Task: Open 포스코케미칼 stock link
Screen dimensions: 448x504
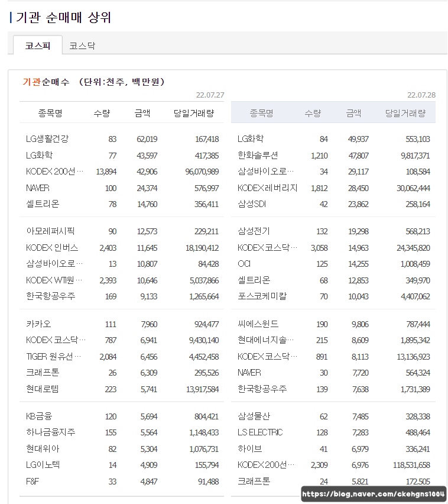Action: click(x=262, y=296)
